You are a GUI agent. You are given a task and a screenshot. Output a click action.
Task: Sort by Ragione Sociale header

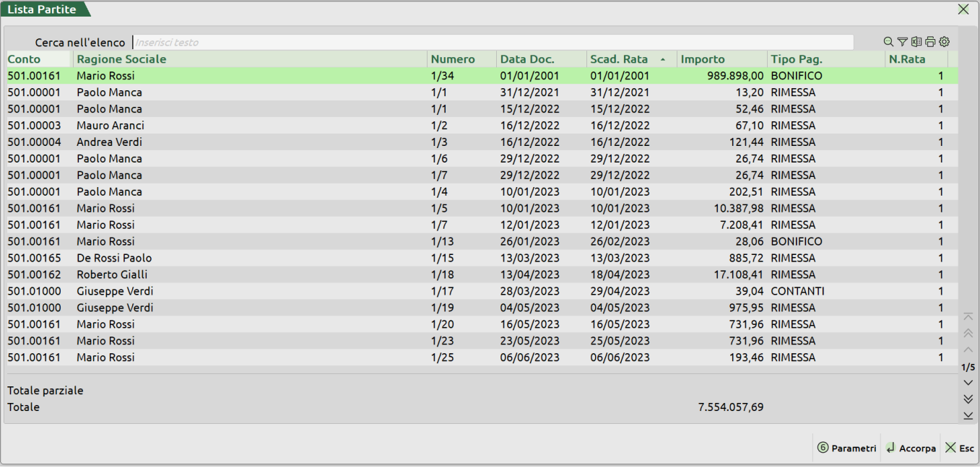pyautogui.click(x=121, y=59)
